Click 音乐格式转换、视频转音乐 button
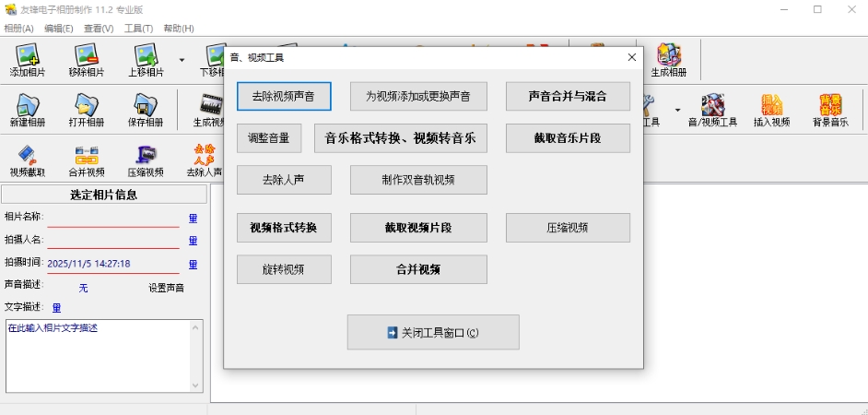868x415 pixels. [401, 138]
